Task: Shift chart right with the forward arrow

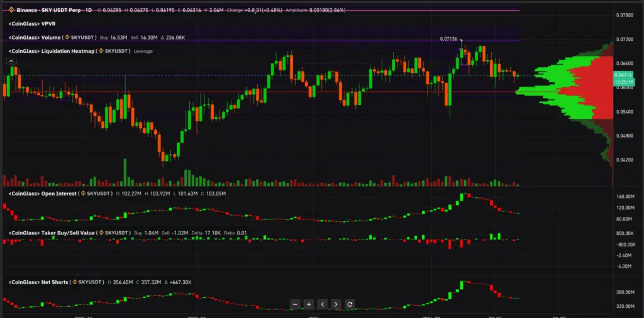Action: 336,304
